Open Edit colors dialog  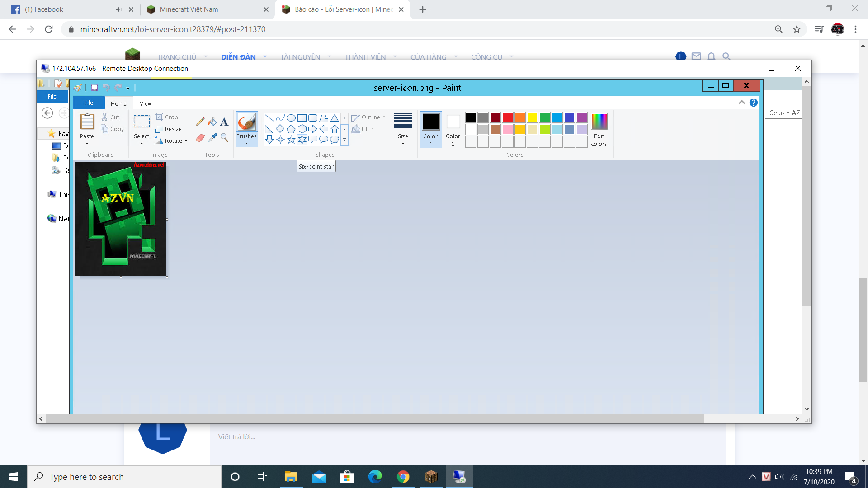599,129
